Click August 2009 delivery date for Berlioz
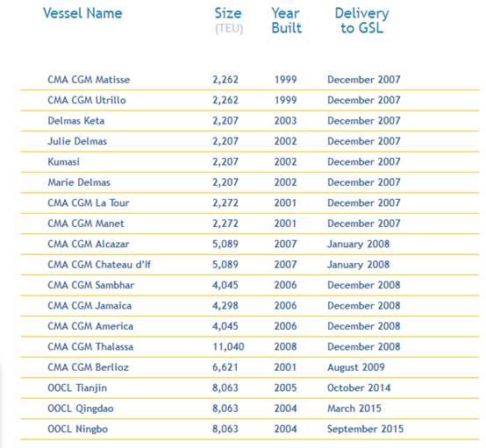This screenshot has height=448, width=486. point(356,367)
